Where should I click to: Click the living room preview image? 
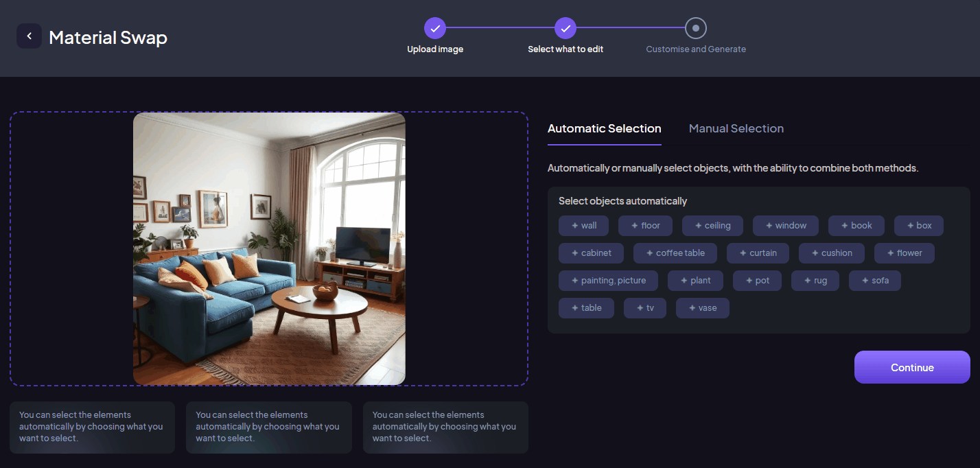click(x=269, y=248)
